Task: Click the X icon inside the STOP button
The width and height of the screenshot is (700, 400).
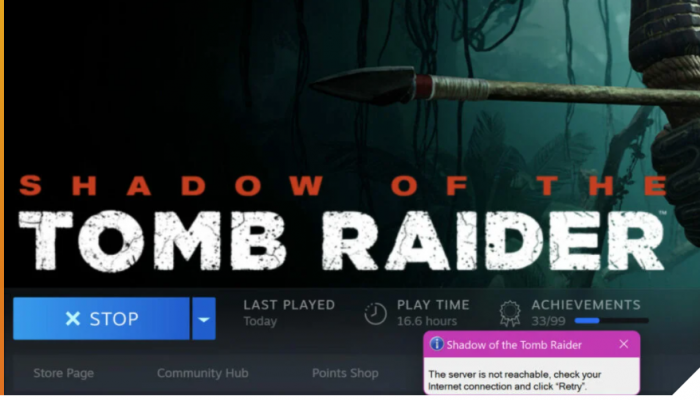Action: 73,319
